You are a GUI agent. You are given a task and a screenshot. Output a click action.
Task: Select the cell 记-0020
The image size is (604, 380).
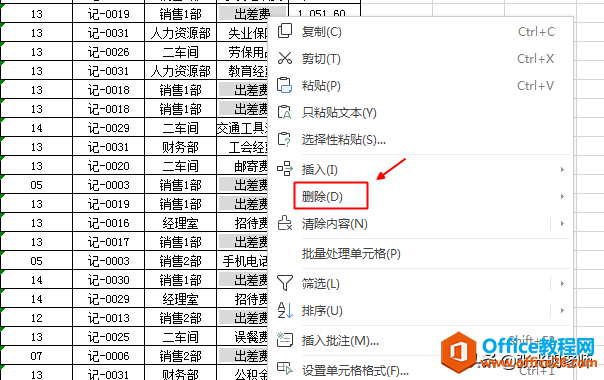[x=108, y=166]
